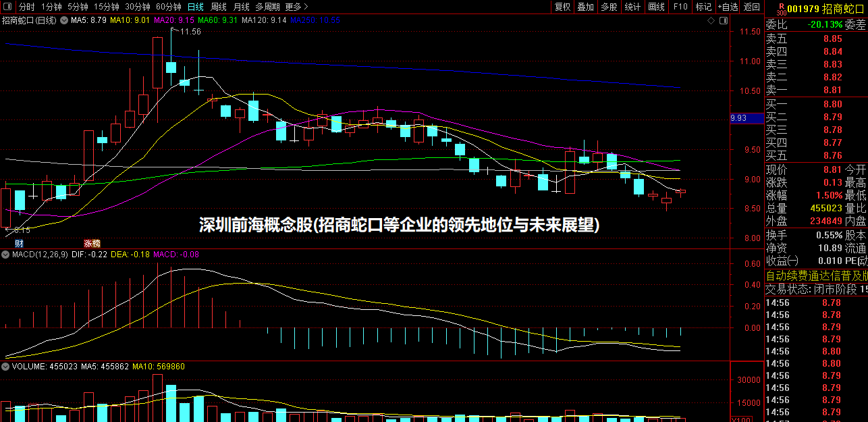Click the 返回 back button
Image resolution: width=868 pixels, height=422 pixels.
(751, 7)
